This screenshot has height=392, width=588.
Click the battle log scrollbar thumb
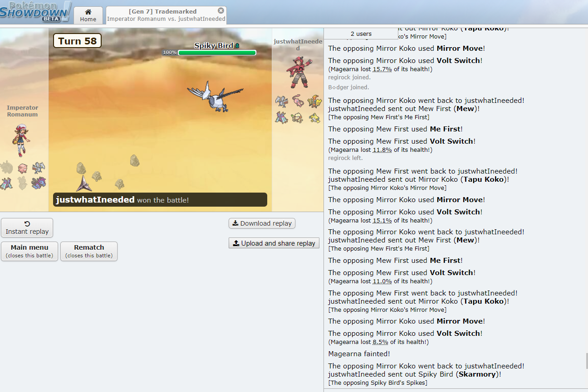pyautogui.click(x=586, y=361)
